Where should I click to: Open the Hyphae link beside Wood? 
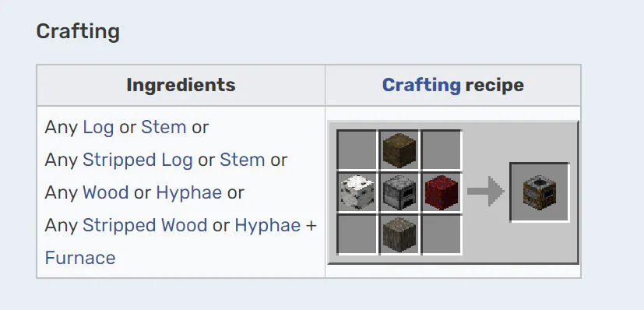click(189, 193)
